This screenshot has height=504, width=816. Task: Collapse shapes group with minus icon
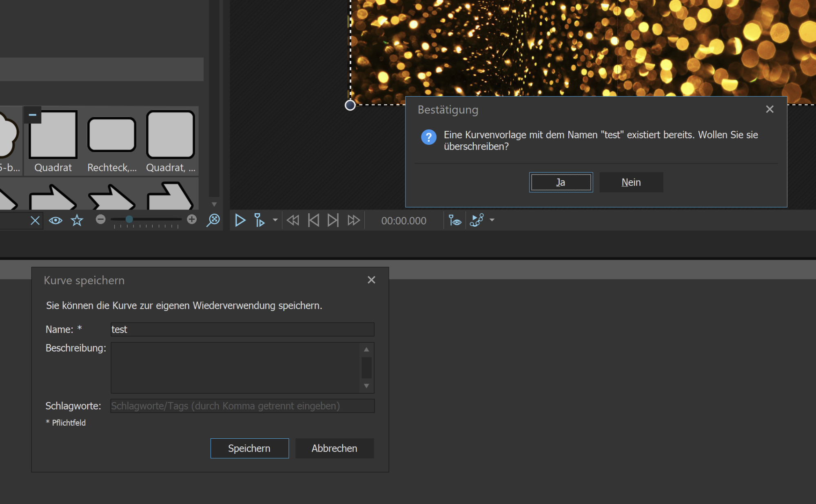click(33, 115)
